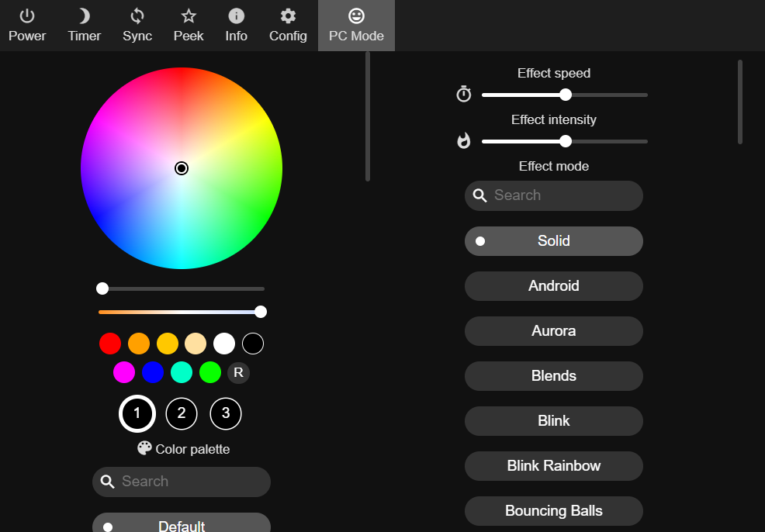Pick the orange quick color swatch
This screenshot has width=765, height=532.
139,344
